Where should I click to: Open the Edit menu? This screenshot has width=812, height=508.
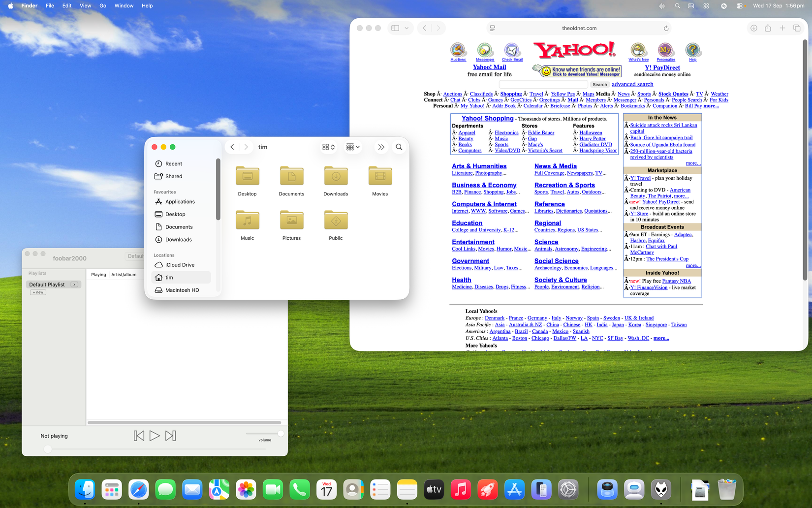[x=67, y=6]
